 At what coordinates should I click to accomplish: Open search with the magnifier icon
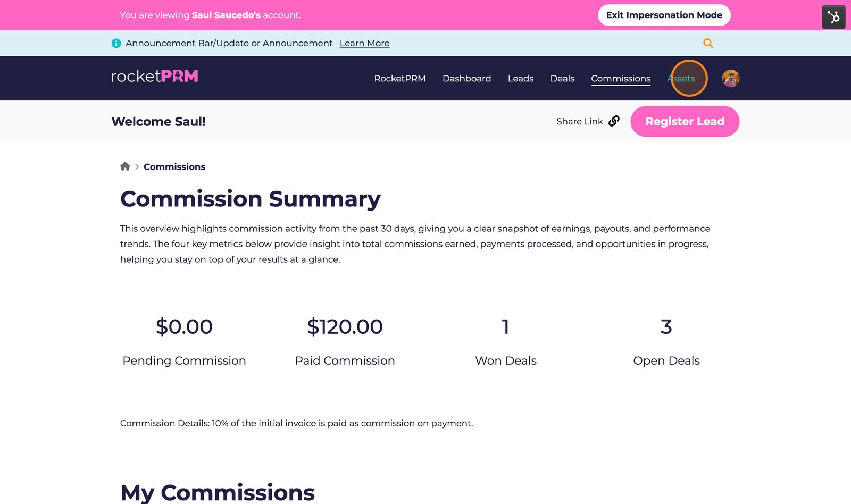tap(707, 43)
